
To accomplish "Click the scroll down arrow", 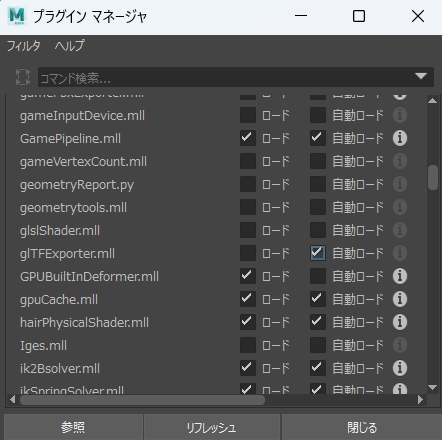I will point(432,387).
